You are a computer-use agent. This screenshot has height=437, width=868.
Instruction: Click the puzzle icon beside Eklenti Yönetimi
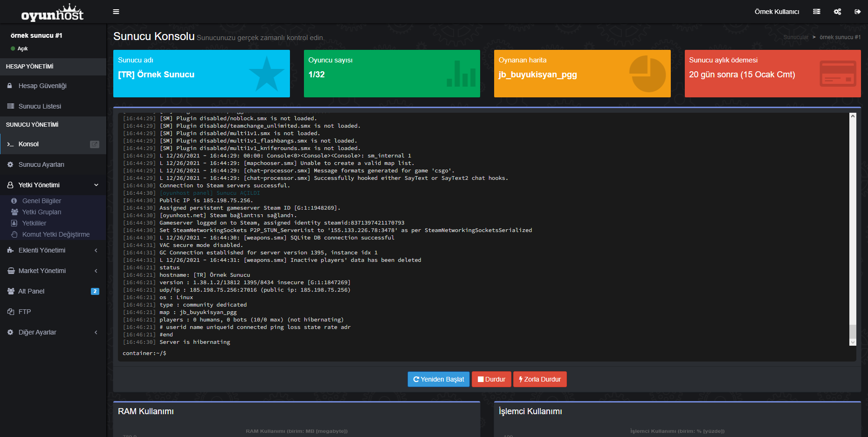click(x=10, y=250)
